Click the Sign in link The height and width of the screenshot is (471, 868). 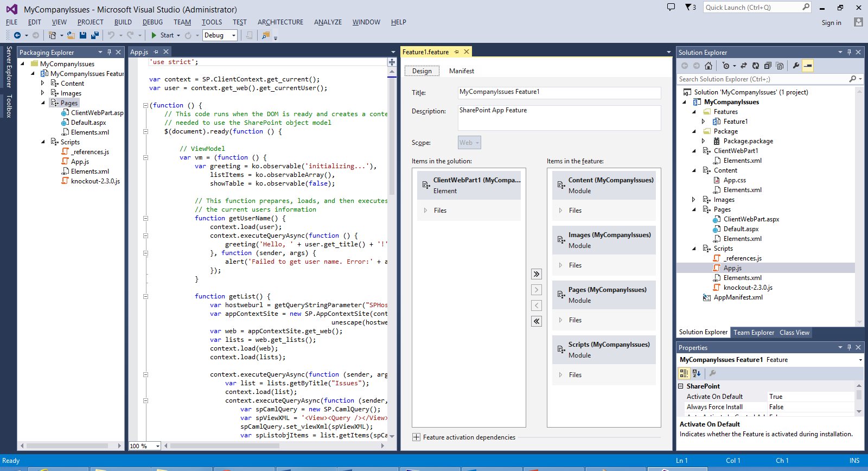pyautogui.click(x=831, y=23)
